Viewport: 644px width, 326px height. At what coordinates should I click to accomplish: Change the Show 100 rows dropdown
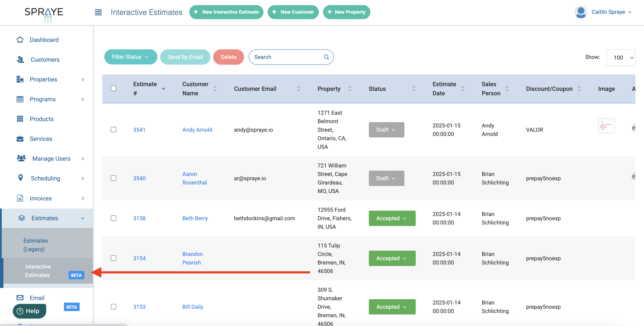(x=621, y=58)
